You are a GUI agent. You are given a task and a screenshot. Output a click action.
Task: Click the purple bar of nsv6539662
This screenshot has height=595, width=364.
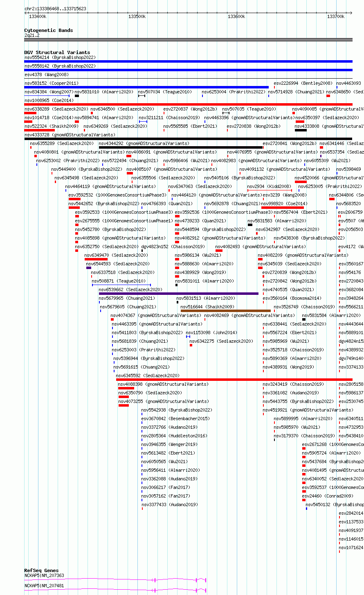[x=179, y=294]
